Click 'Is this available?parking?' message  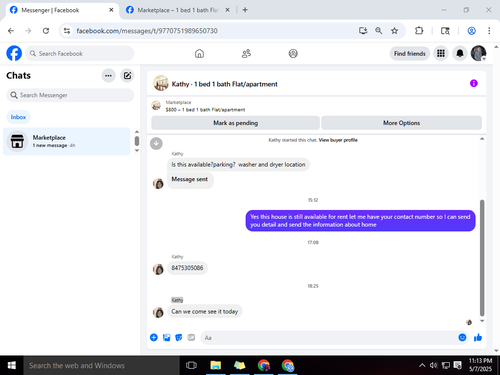(x=238, y=165)
